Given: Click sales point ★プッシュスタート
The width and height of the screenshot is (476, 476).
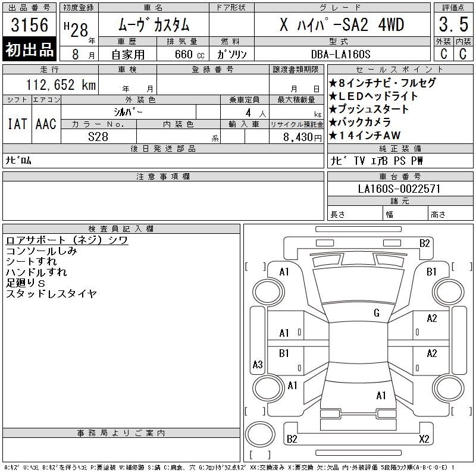Looking at the screenshot, I should 369,109.
